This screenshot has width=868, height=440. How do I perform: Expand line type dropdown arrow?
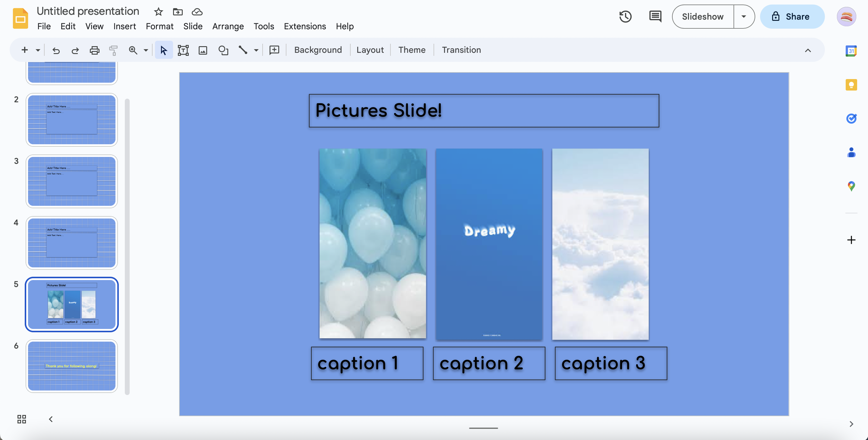256,50
